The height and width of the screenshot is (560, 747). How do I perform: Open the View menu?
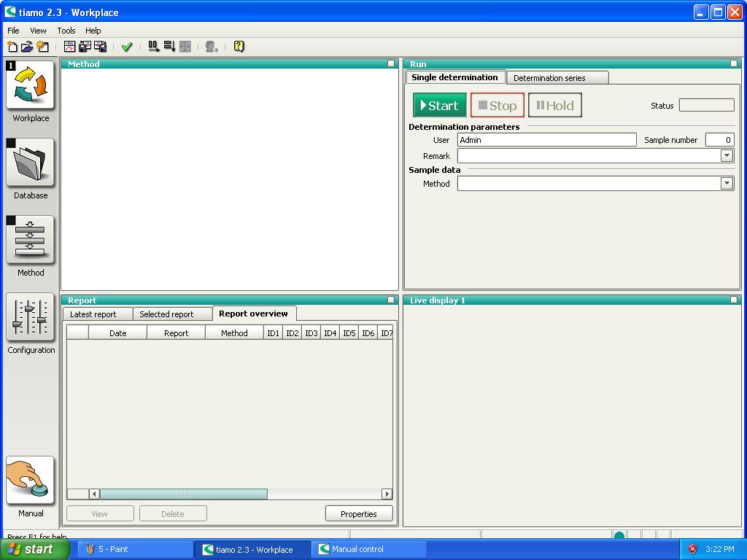38,31
